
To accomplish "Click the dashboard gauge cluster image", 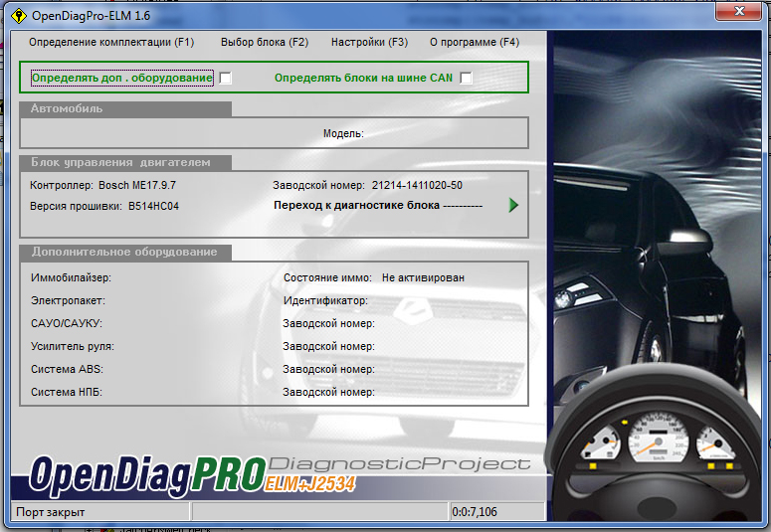I will [658, 443].
